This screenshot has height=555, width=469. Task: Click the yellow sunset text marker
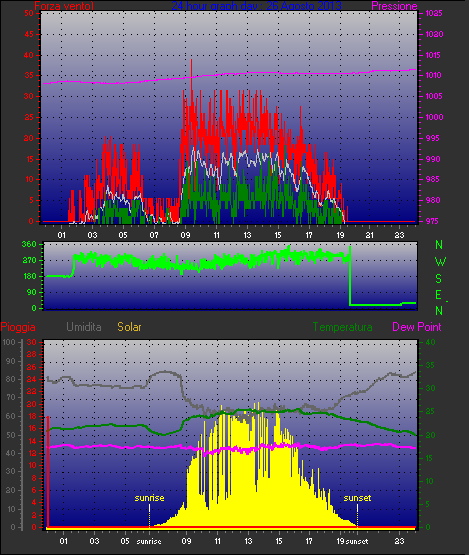(x=357, y=498)
